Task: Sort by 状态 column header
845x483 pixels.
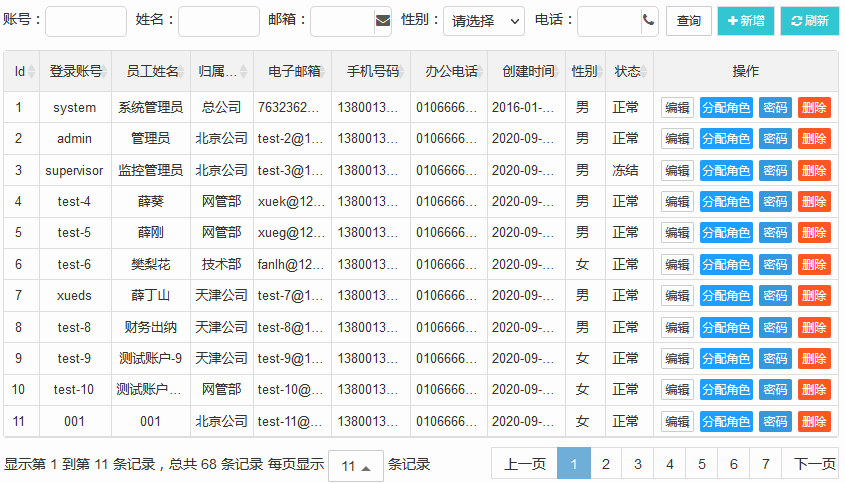Action: [x=629, y=71]
